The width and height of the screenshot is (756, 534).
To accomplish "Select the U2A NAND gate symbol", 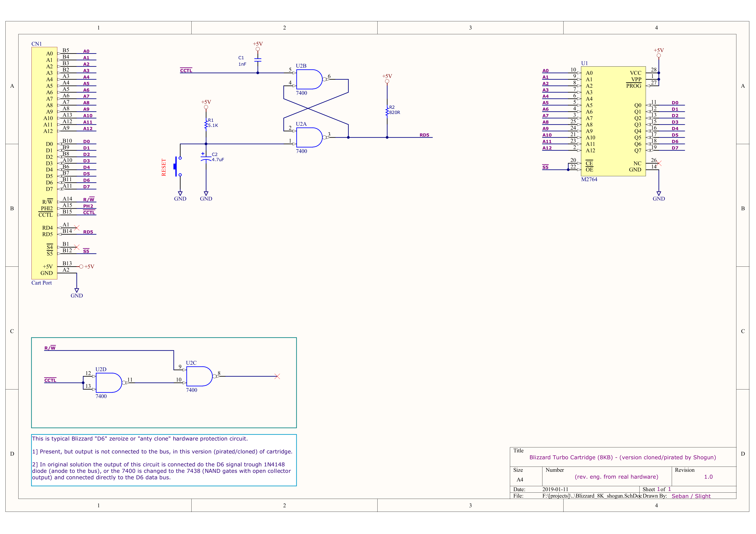I will click(x=309, y=137).
